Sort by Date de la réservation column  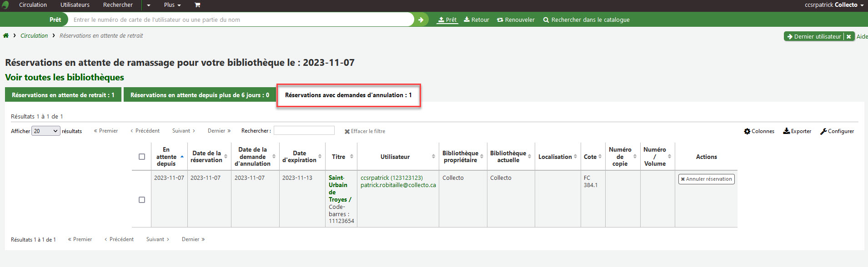point(209,157)
